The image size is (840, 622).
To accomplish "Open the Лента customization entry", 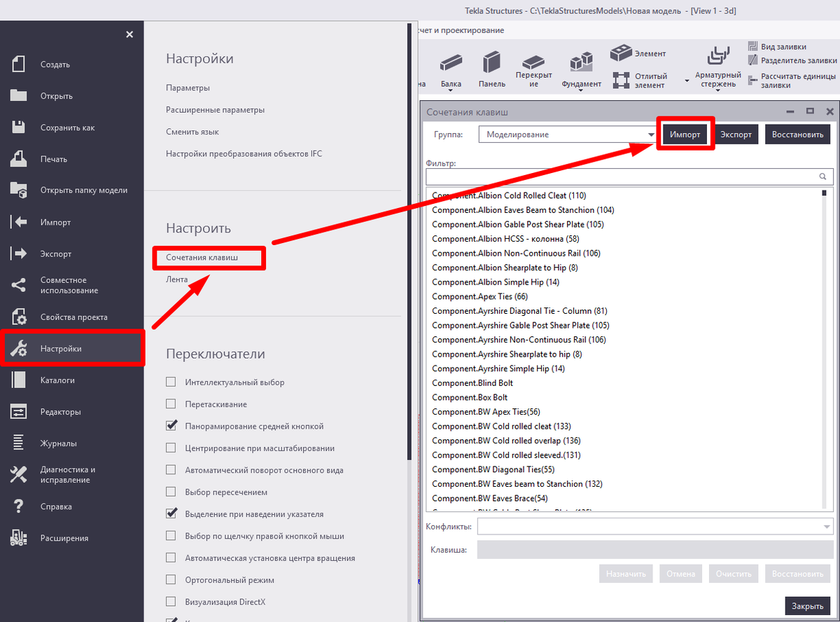I will click(x=176, y=279).
